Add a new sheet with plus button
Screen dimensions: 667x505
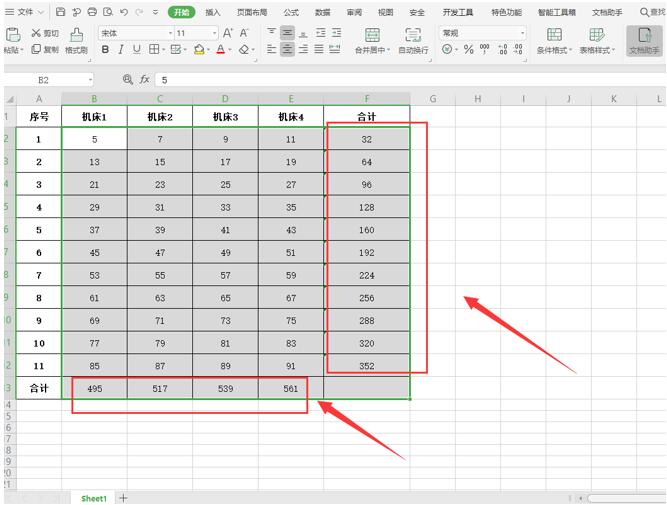[123, 498]
